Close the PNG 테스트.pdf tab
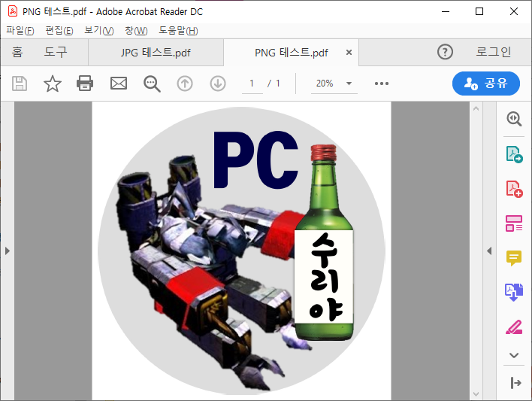532x401 pixels. pyautogui.click(x=349, y=53)
